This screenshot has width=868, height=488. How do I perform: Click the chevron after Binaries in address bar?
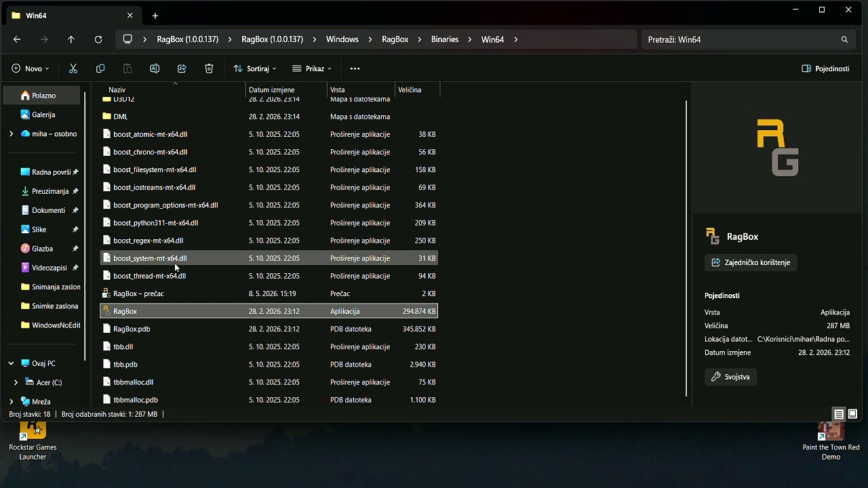click(470, 39)
